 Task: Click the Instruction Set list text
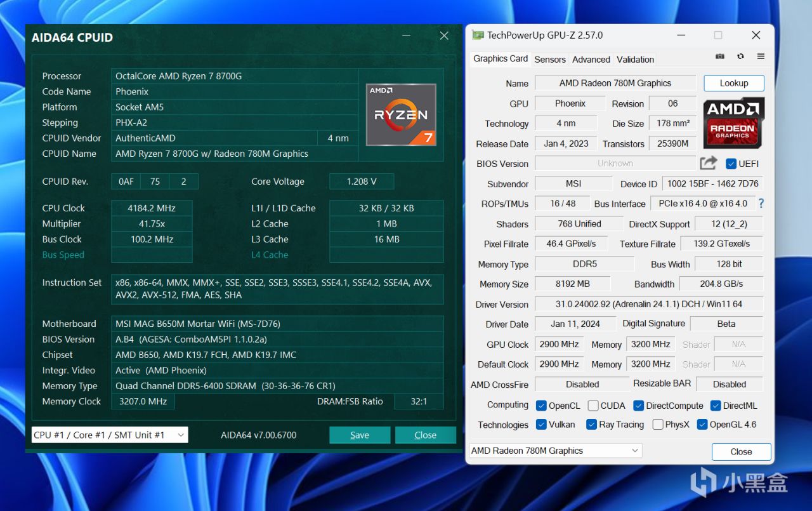click(277, 289)
